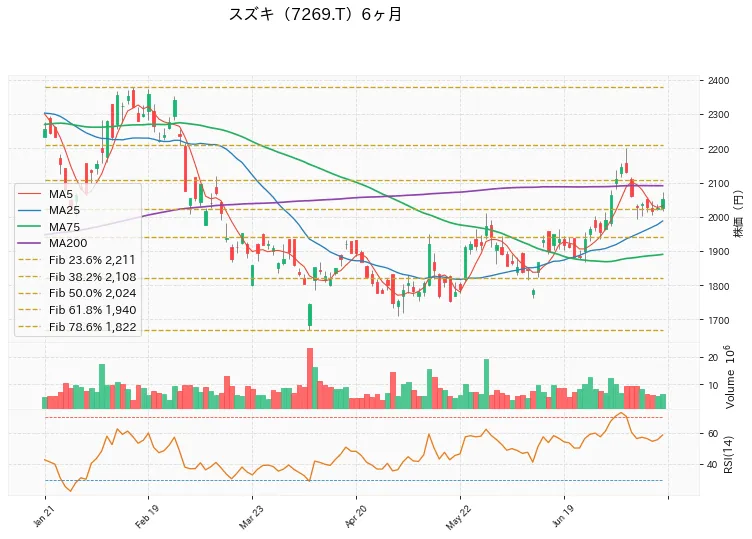Click the May 22 date axis label
752x539 pixels.
click(457, 518)
